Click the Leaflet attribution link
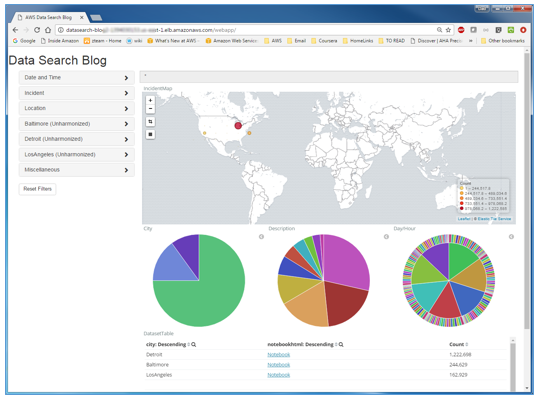Screen dimensions: 540x399 click(464, 219)
